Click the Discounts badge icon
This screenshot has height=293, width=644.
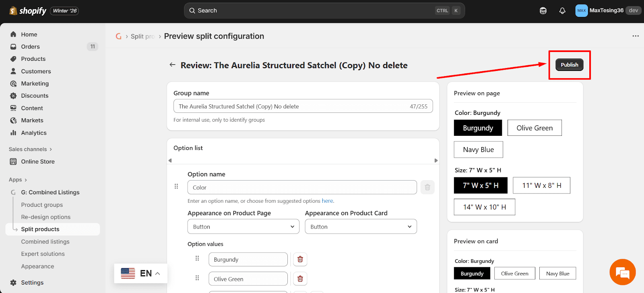pyautogui.click(x=13, y=96)
